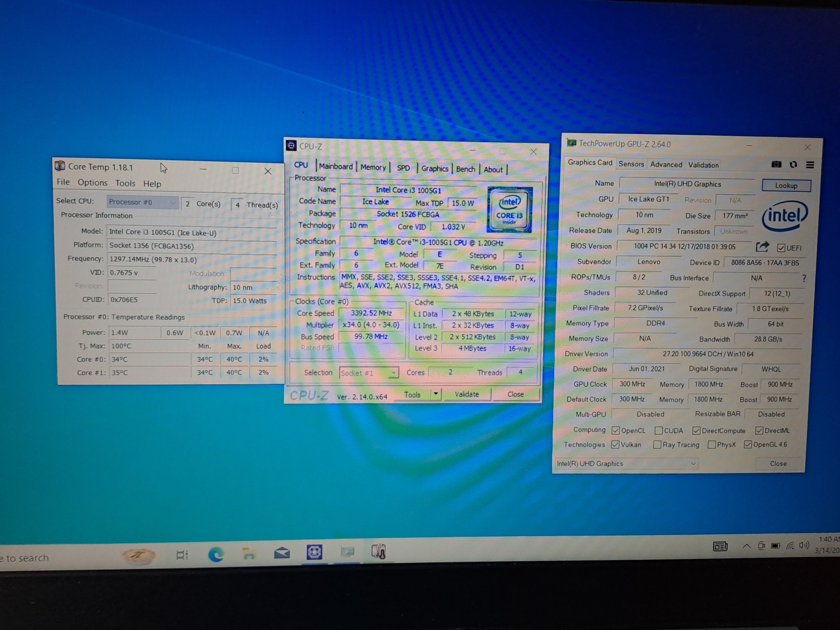840x630 pixels.
Task: Toggle the PhysX checkbox
Action: click(x=711, y=445)
